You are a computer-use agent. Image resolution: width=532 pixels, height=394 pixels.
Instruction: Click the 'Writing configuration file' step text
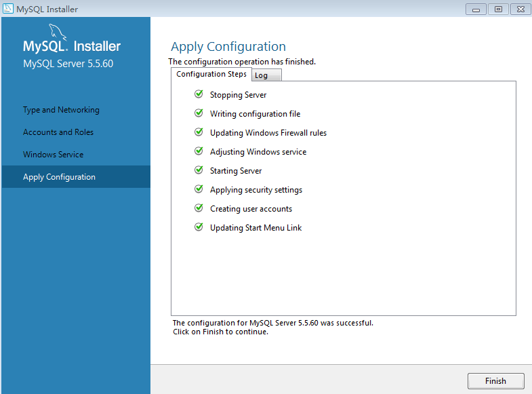tap(255, 114)
